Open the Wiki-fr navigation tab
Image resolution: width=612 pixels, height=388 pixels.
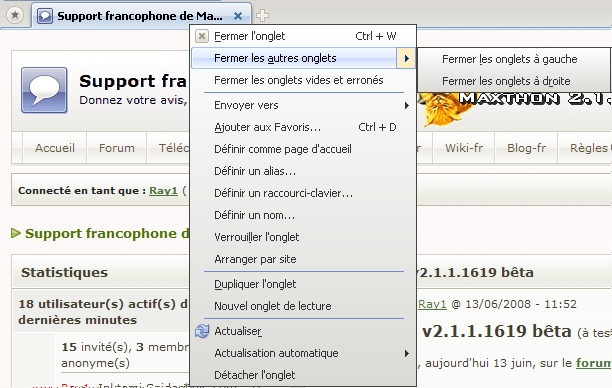coord(464,148)
